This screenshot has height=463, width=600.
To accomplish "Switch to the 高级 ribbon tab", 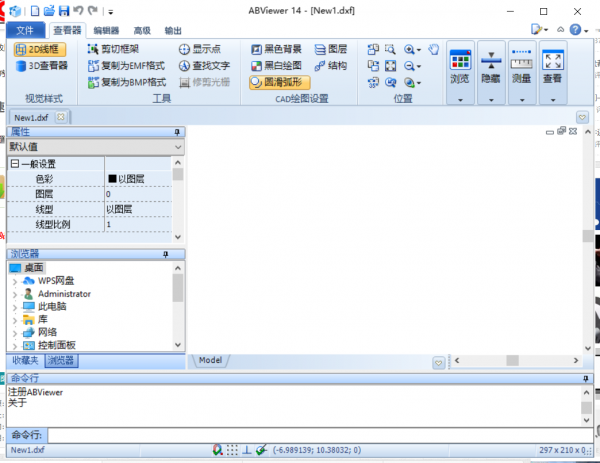I will (142, 31).
